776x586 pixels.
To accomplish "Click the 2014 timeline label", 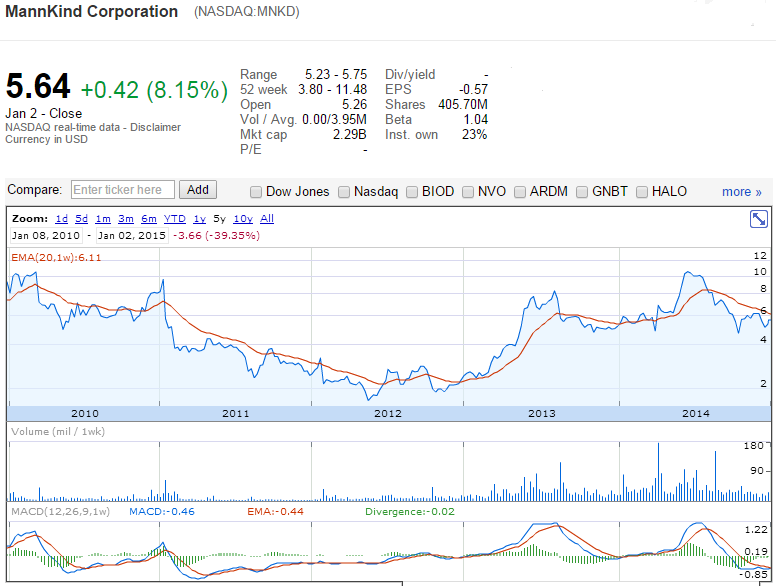I will [696, 414].
